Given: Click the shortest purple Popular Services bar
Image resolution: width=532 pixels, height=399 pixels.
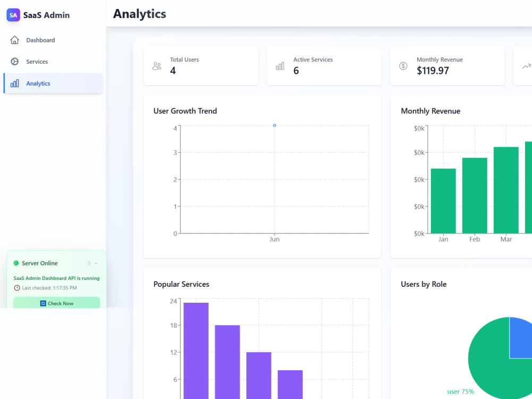Looking at the screenshot, I should [x=290, y=385].
